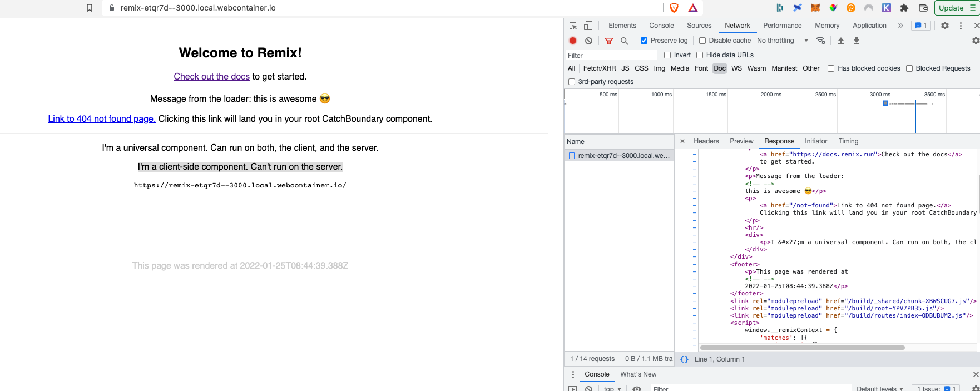Viewport: 980px width, 391px height.
Task: Switch to the Sources tab
Action: click(x=699, y=26)
